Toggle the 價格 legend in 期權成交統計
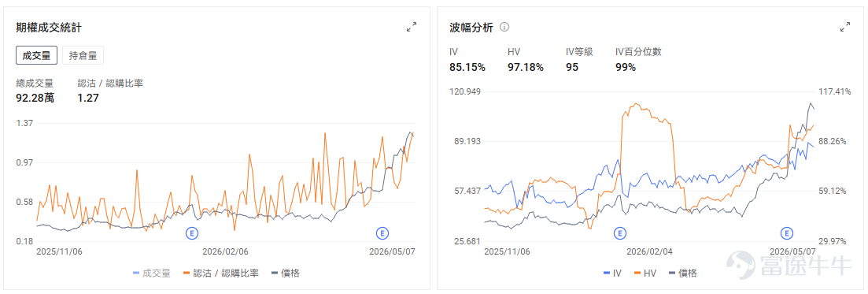This screenshot has height=294, width=868. tap(286, 273)
